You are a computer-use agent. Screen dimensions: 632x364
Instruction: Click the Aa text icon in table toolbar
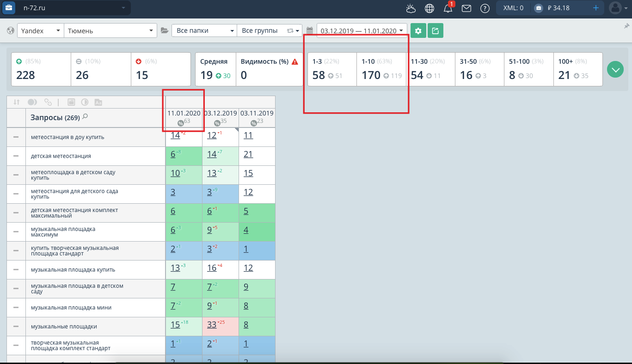[x=98, y=102]
